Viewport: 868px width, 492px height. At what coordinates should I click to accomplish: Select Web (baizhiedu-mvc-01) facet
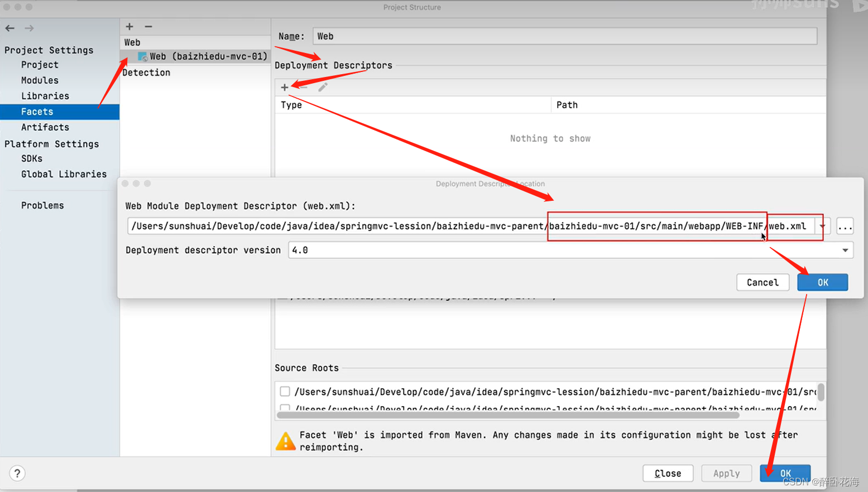[195, 56]
